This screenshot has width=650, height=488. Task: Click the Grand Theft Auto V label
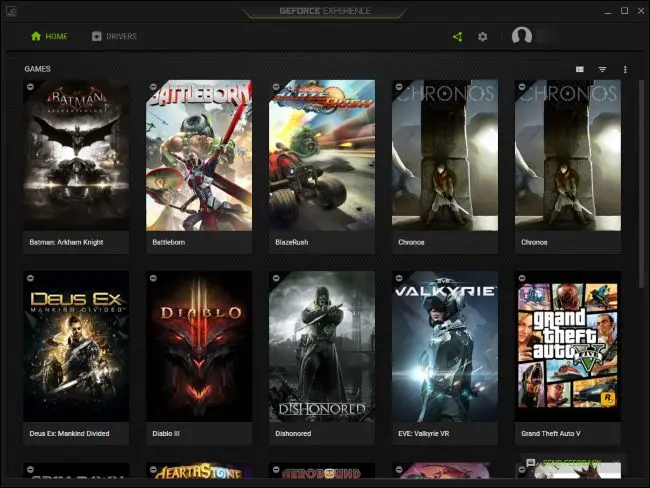(x=551, y=434)
